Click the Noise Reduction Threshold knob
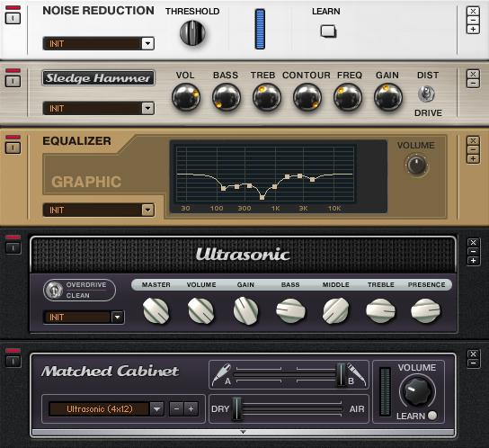489x448 pixels. pos(192,32)
